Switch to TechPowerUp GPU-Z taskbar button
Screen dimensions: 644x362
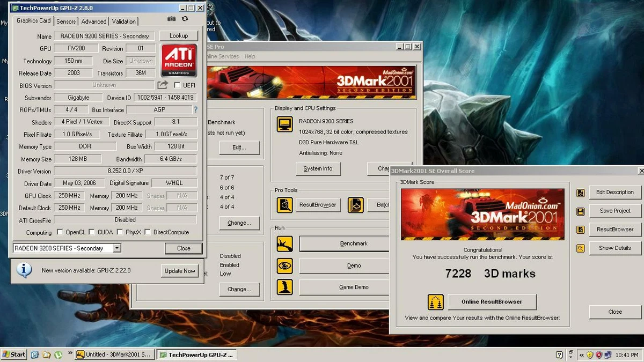pos(196,354)
